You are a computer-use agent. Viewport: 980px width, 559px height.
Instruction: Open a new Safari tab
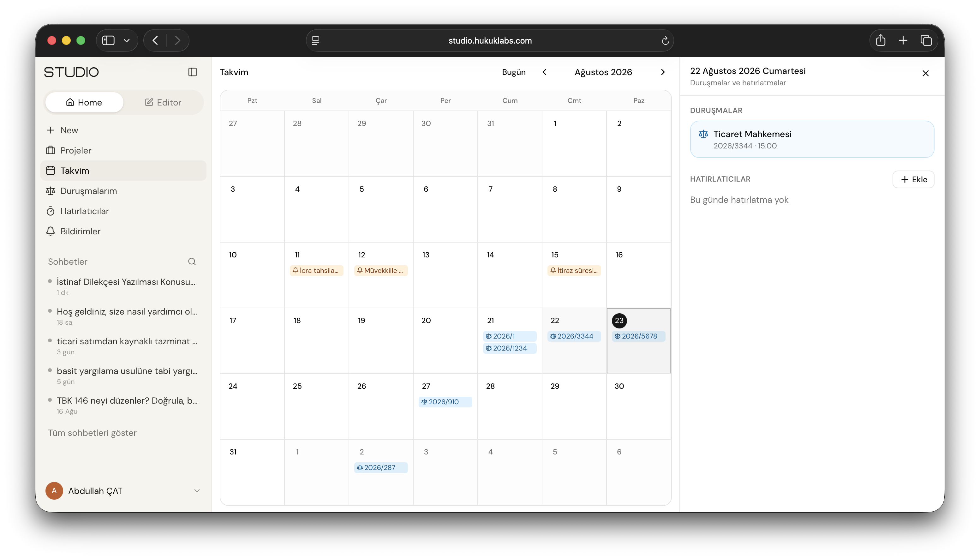[x=903, y=40]
